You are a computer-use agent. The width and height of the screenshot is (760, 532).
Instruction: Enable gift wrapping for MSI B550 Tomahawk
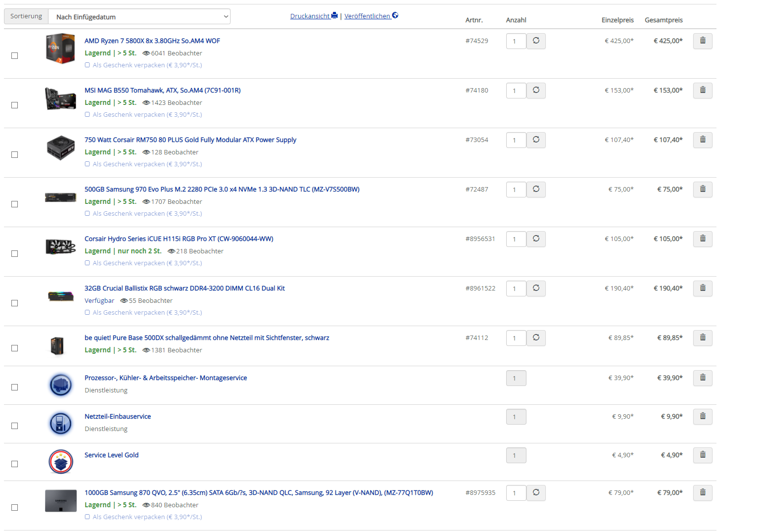tap(88, 115)
